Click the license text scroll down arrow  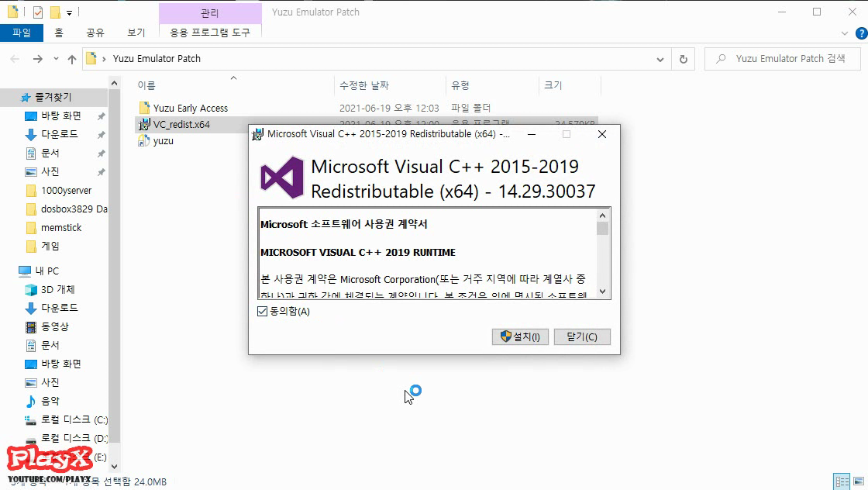coord(602,292)
